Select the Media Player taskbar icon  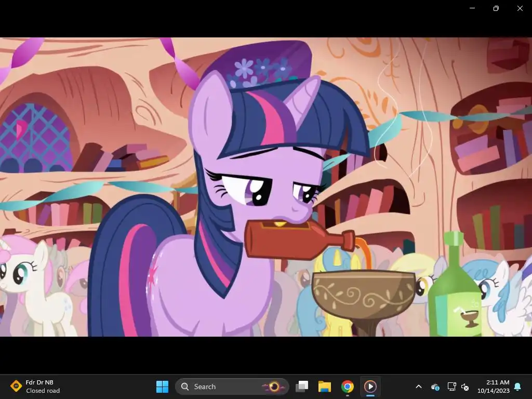pyautogui.click(x=370, y=387)
